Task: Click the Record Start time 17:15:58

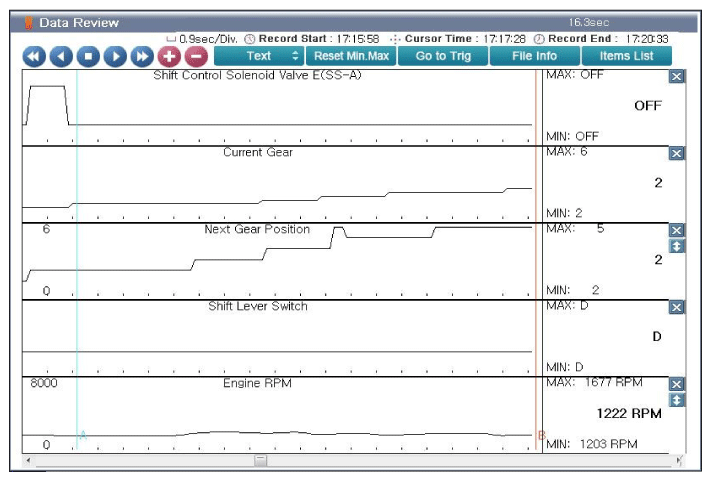Action: (x=357, y=39)
